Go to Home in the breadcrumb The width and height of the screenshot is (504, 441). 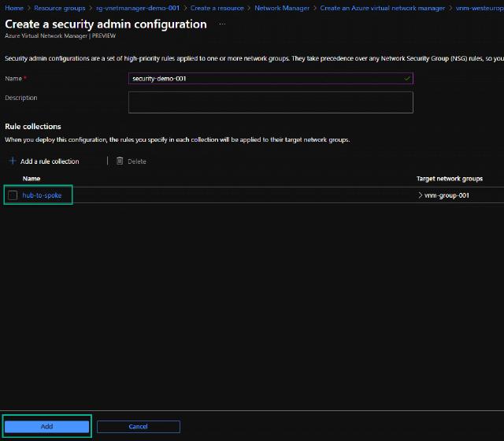click(13, 8)
